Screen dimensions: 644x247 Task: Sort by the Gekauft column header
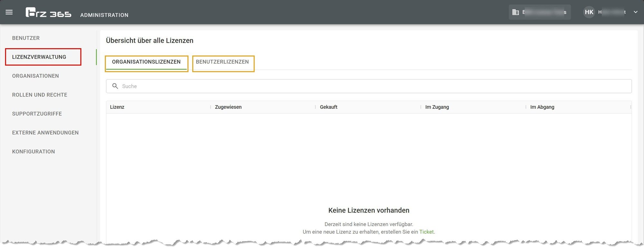pyautogui.click(x=328, y=107)
